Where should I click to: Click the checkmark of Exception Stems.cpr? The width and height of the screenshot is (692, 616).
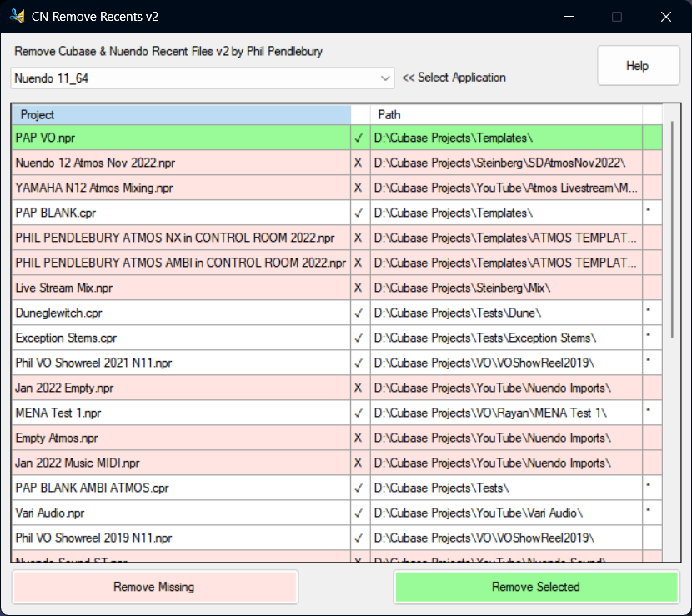[x=359, y=338]
